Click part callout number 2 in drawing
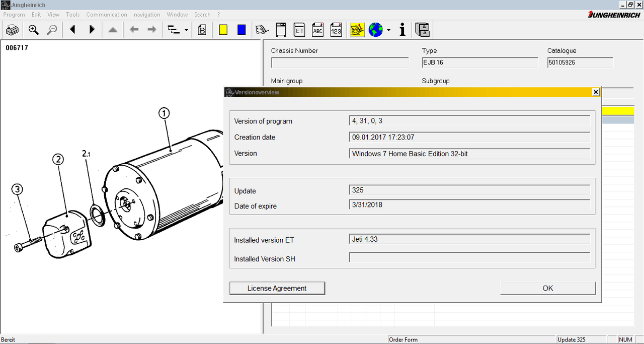This screenshot has height=344, width=644. (58, 160)
